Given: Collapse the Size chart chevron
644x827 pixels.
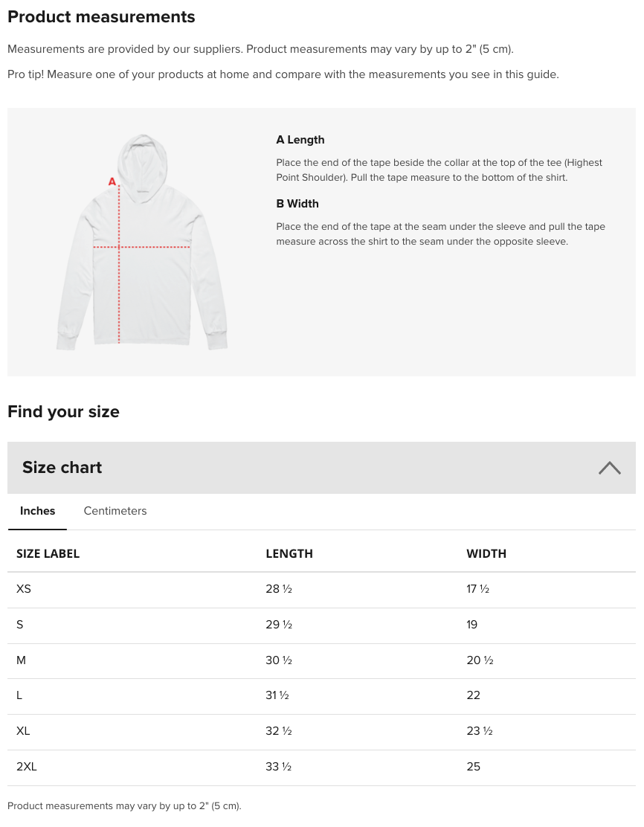Looking at the screenshot, I should [609, 468].
